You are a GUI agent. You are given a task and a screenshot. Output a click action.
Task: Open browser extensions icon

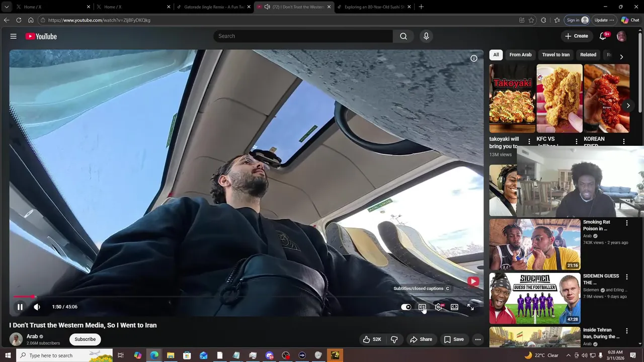click(x=543, y=20)
